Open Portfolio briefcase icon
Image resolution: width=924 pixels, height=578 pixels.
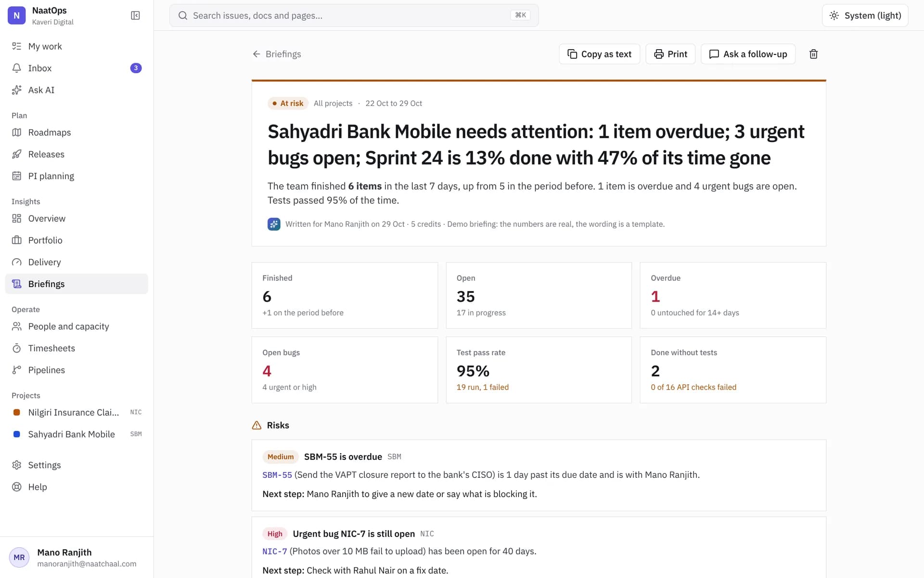coord(17,240)
